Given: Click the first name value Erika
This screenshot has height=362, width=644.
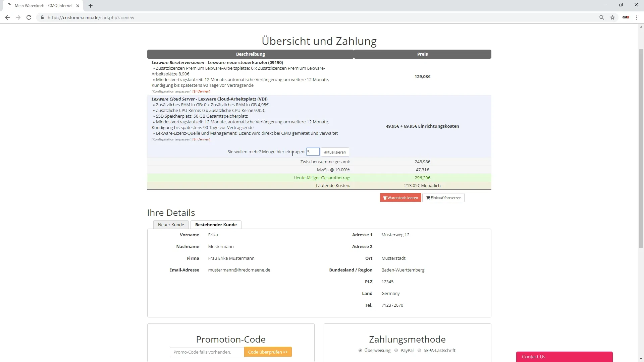Looking at the screenshot, I should [213, 235].
